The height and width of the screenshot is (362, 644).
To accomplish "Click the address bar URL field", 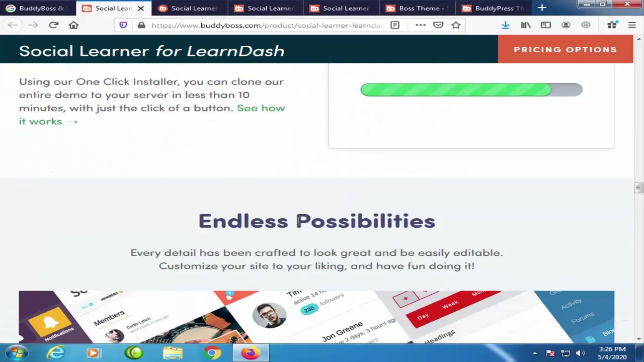I will (x=267, y=25).
